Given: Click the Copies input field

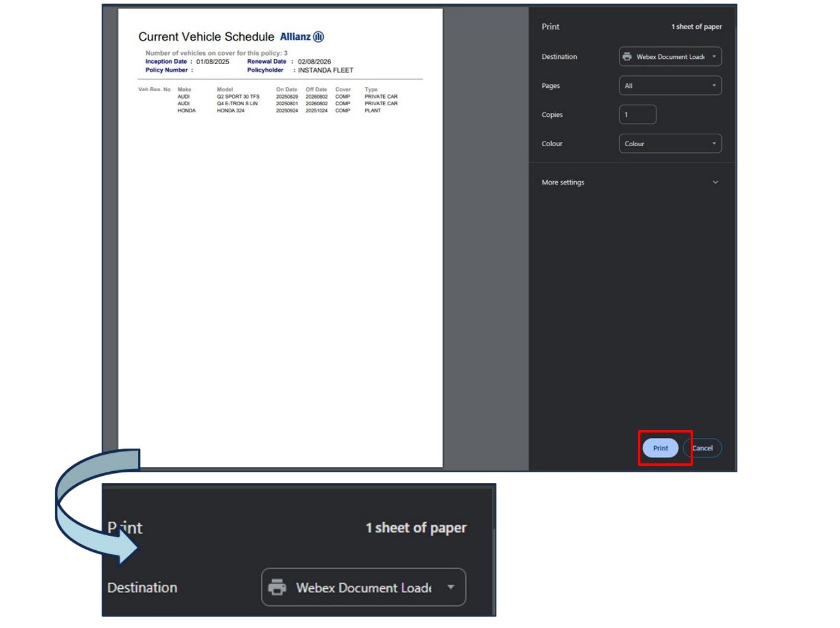Looking at the screenshot, I should pos(637,115).
